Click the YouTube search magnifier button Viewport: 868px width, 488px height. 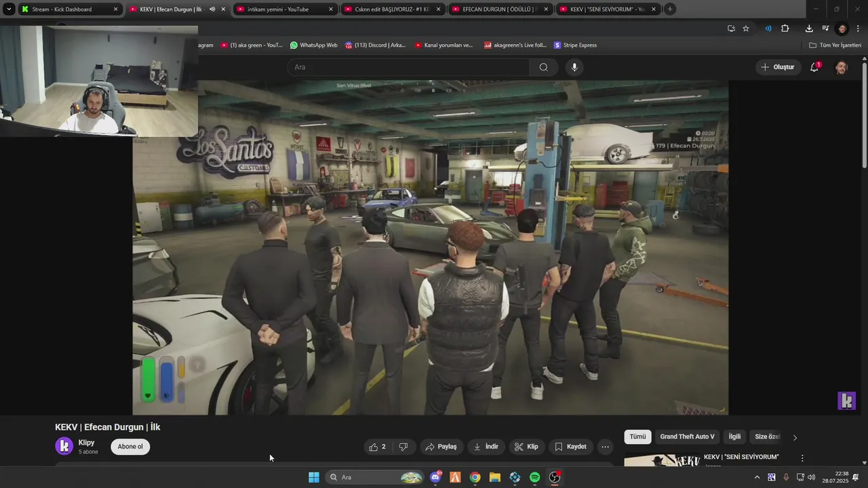544,67
